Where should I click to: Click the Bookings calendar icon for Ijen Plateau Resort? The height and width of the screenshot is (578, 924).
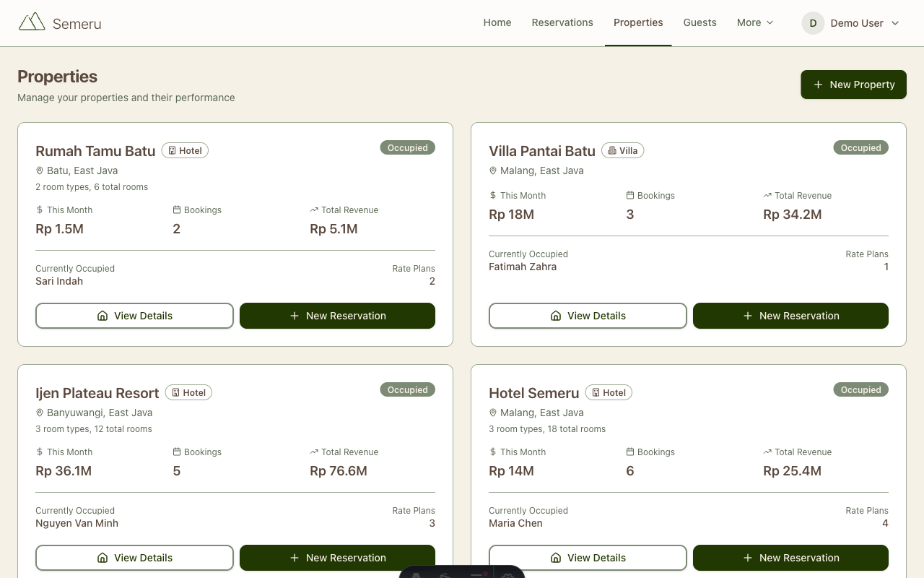(x=177, y=452)
